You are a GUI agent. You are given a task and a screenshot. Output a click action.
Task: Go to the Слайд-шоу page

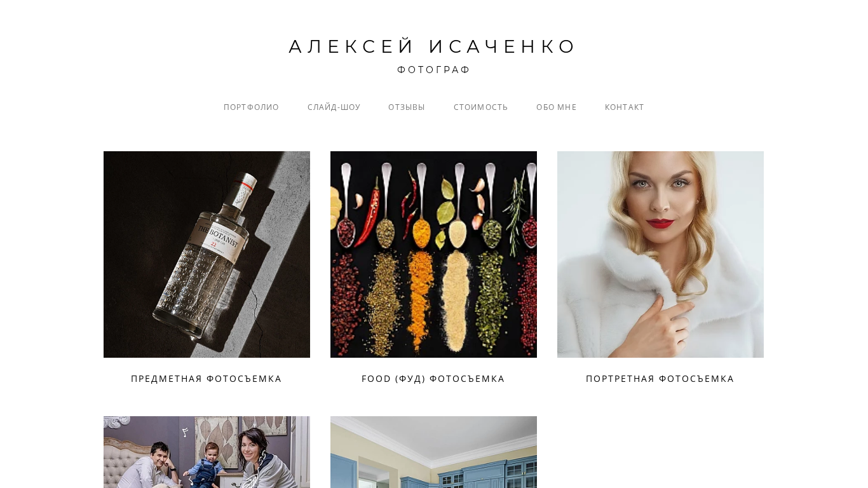(334, 107)
